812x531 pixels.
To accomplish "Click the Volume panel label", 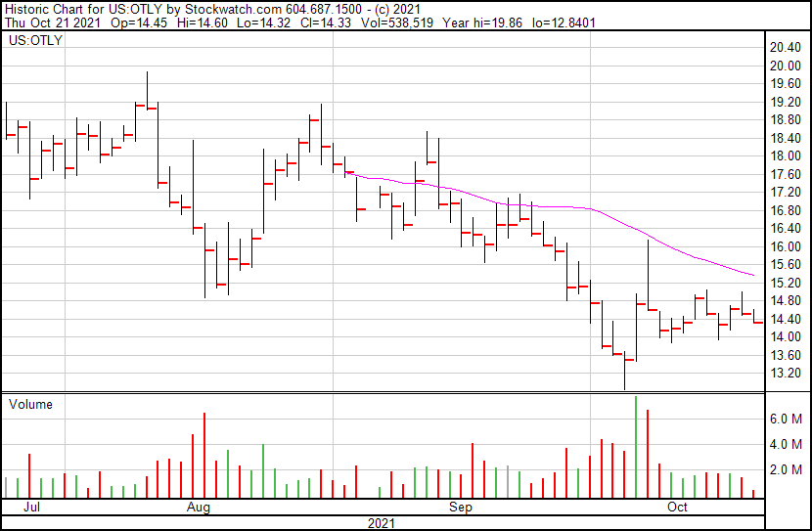I will pos(30,404).
